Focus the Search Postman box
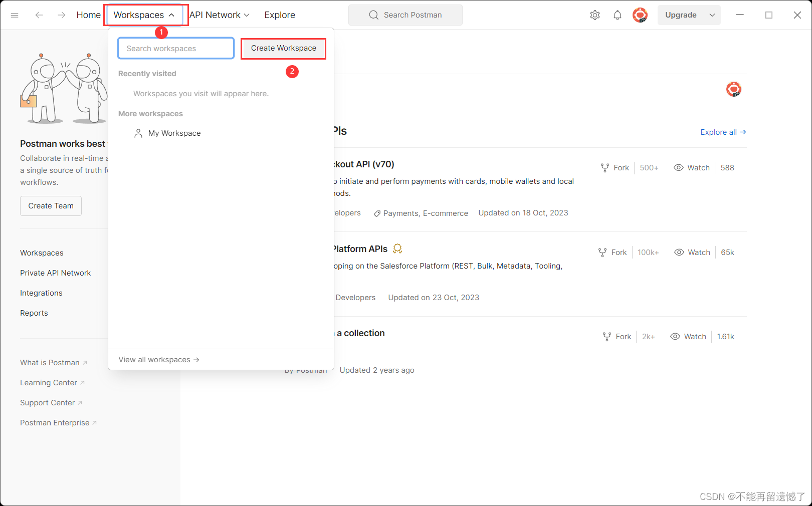812x506 pixels. pyautogui.click(x=405, y=15)
